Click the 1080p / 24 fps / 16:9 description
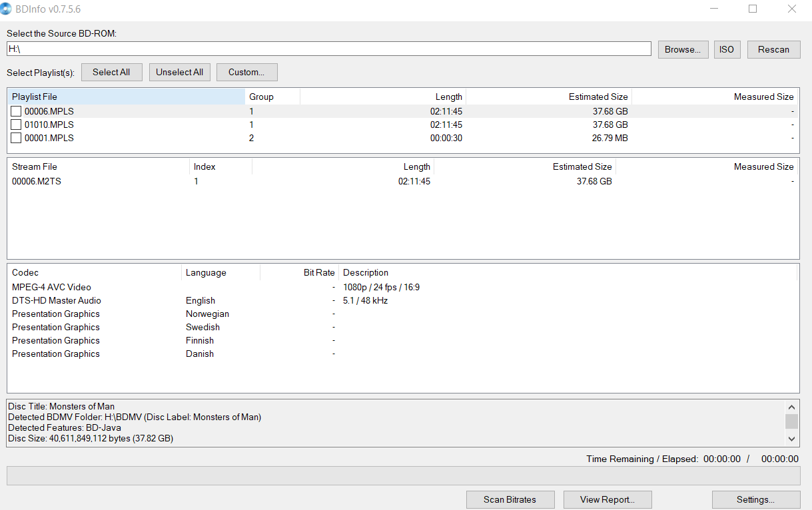Viewport: 812px width, 510px height. coord(381,287)
